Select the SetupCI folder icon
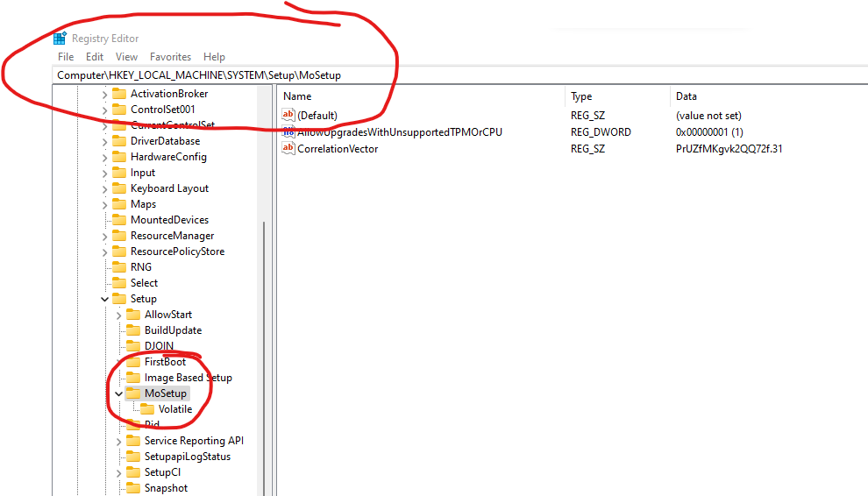The height and width of the screenshot is (496, 868). tap(133, 471)
